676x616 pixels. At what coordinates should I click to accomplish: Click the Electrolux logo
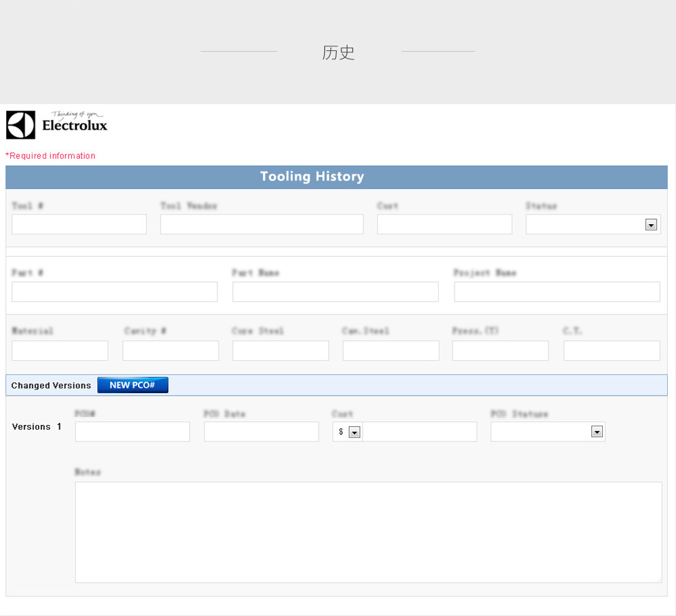(57, 124)
